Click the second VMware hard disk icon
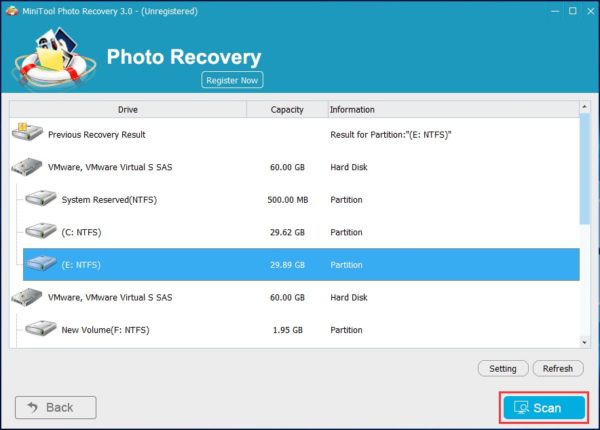The width and height of the screenshot is (600, 430). (26, 297)
